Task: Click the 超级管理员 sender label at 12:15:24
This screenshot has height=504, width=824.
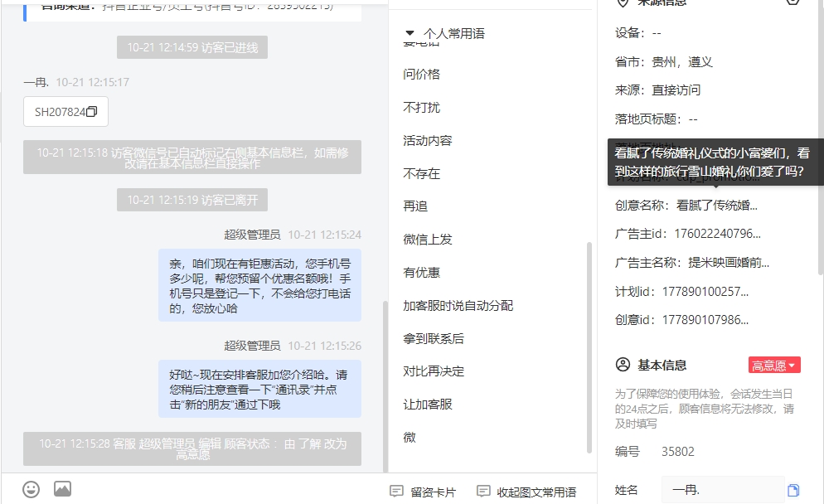Action: [x=252, y=235]
